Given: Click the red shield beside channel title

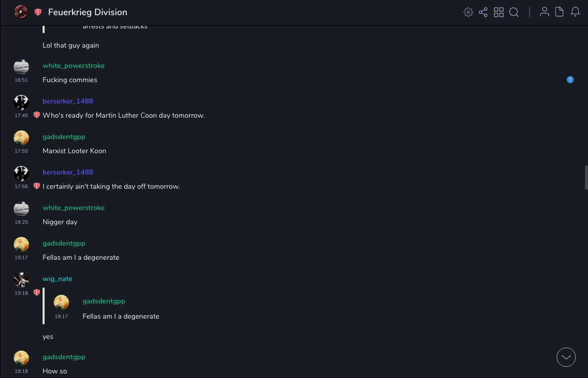Looking at the screenshot, I should coord(38,12).
